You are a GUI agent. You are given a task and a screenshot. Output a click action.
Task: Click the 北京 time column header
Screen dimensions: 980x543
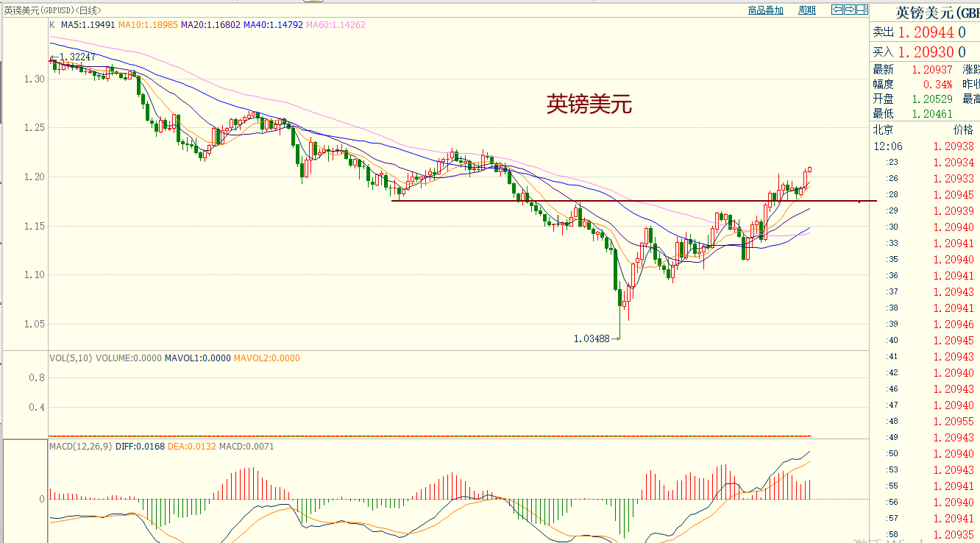(884, 129)
